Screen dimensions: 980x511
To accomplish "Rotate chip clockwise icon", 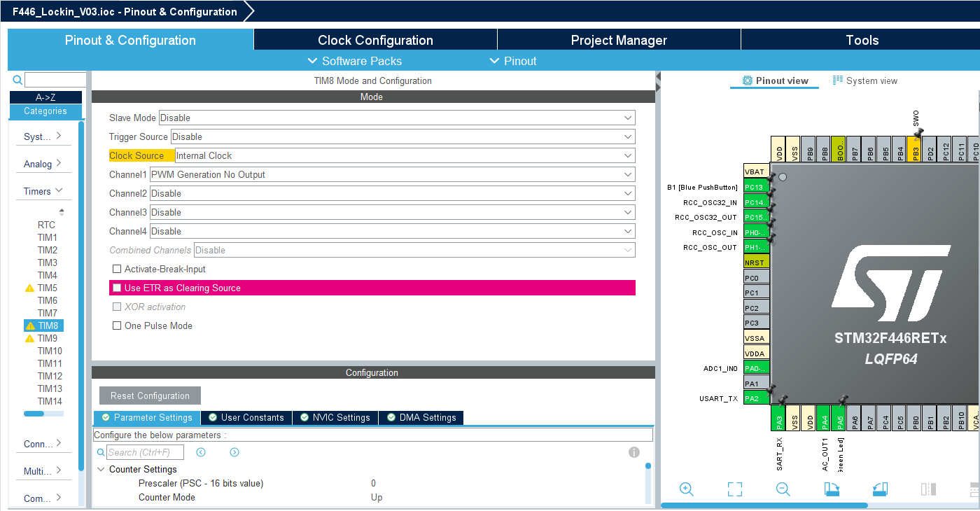I will [x=832, y=489].
